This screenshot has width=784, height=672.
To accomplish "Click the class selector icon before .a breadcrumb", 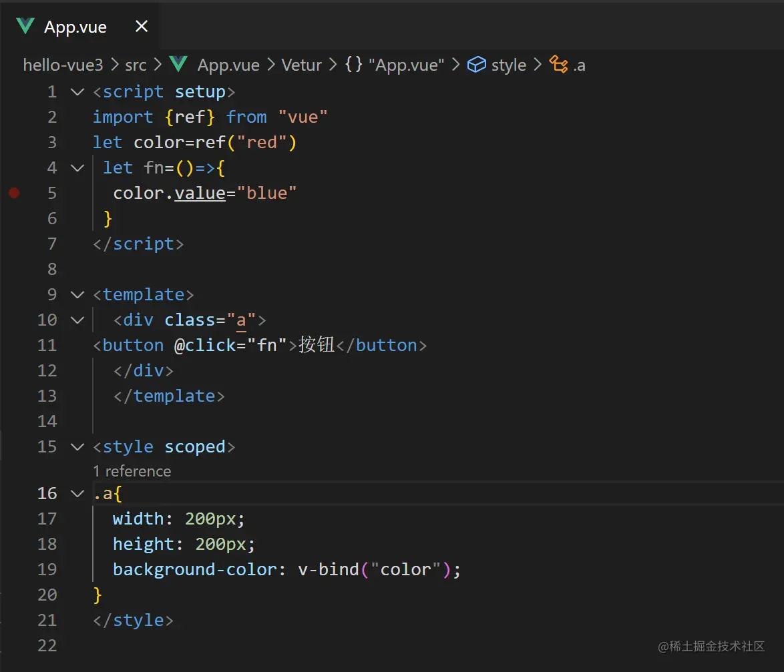I will [558, 65].
